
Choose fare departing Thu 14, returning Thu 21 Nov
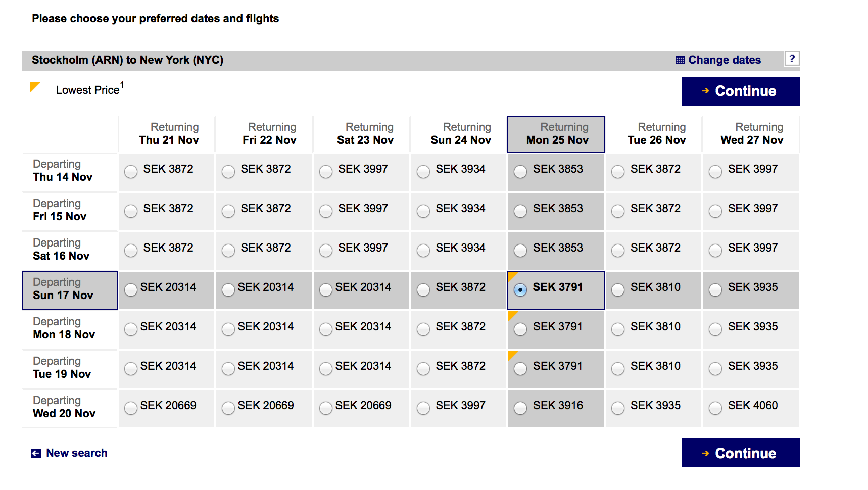click(131, 172)
